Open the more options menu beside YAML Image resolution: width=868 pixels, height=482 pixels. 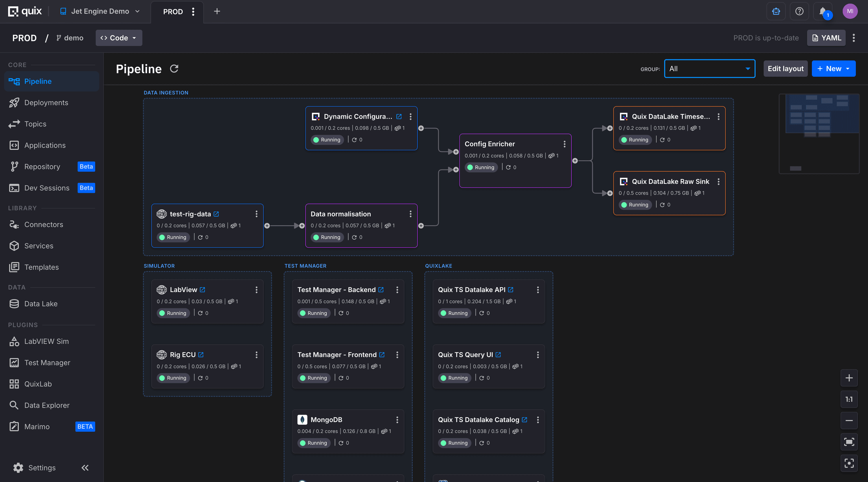pyautogui.click(x=854, y=38)
